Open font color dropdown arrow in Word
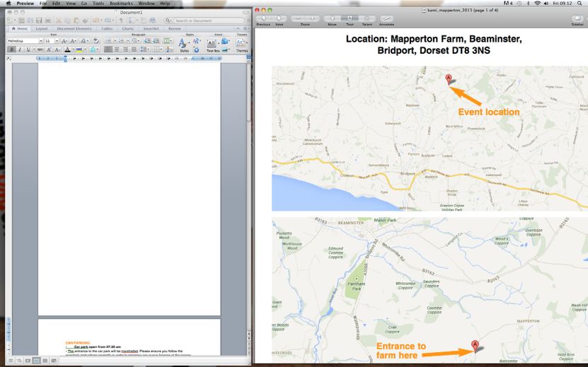 (72, 49)
